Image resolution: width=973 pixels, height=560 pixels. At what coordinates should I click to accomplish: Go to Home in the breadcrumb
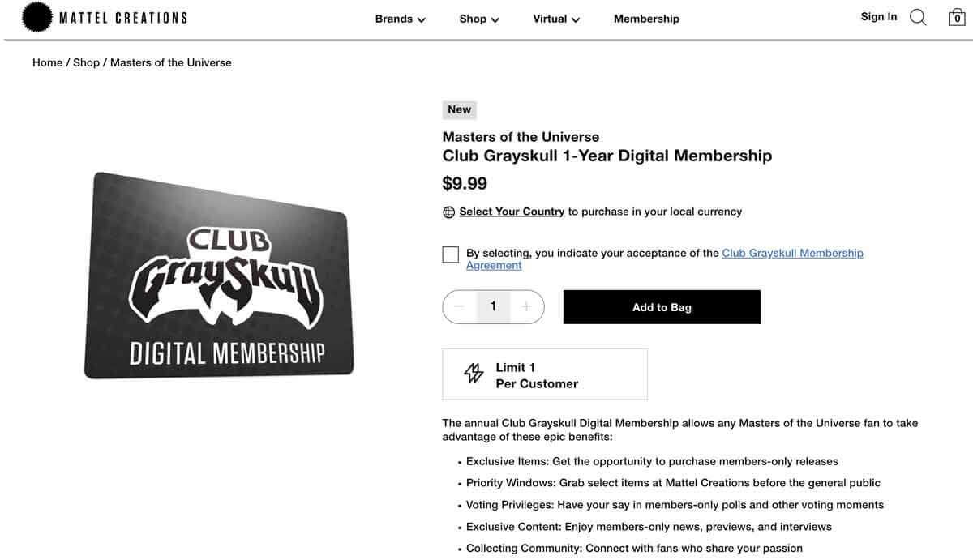(x=47, y=62)
